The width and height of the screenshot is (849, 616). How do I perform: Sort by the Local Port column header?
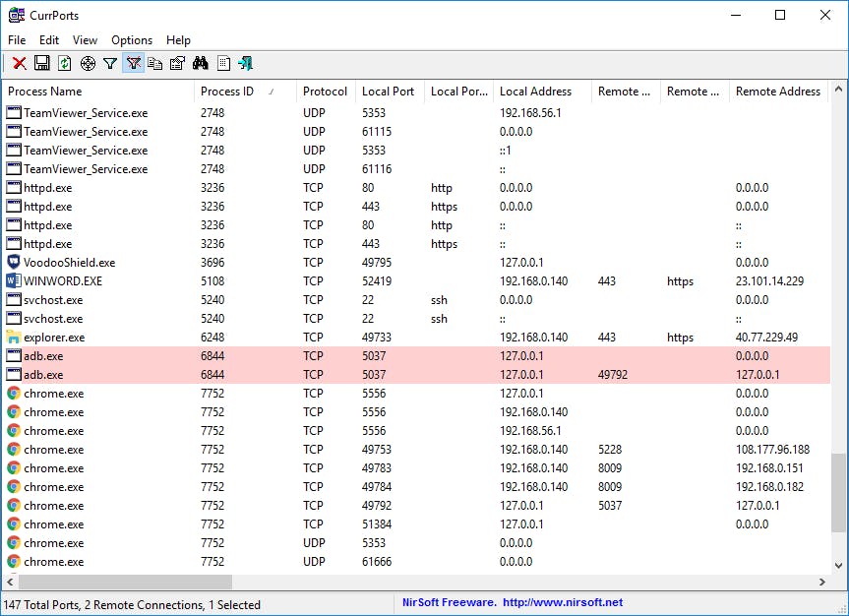click(x=390, y=92)
